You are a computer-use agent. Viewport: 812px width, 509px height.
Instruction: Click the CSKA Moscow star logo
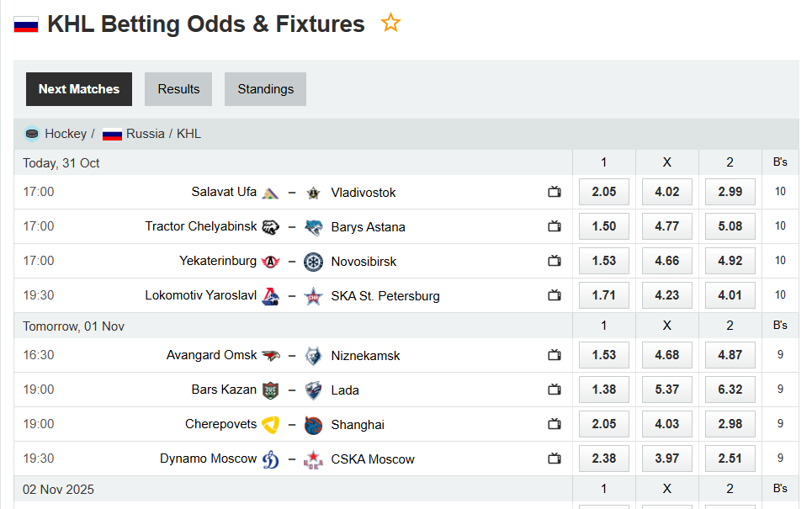pyautogui.click(x=313, y=459)
